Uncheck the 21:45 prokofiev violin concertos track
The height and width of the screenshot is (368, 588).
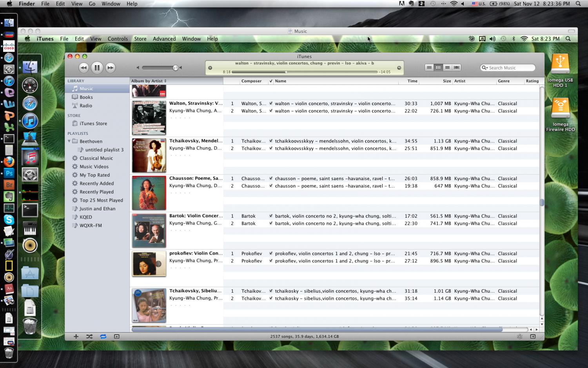271,253
